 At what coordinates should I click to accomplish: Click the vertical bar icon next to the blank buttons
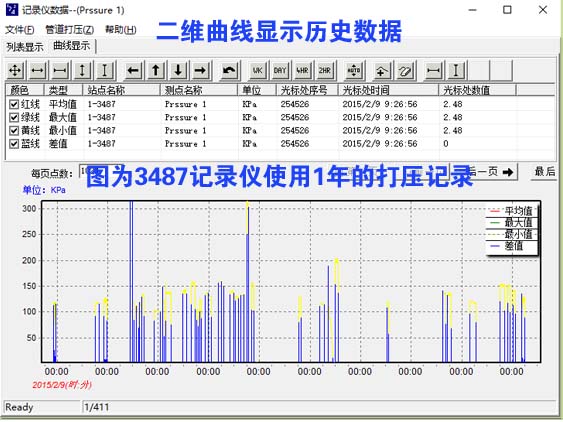(x=456, y=70)
